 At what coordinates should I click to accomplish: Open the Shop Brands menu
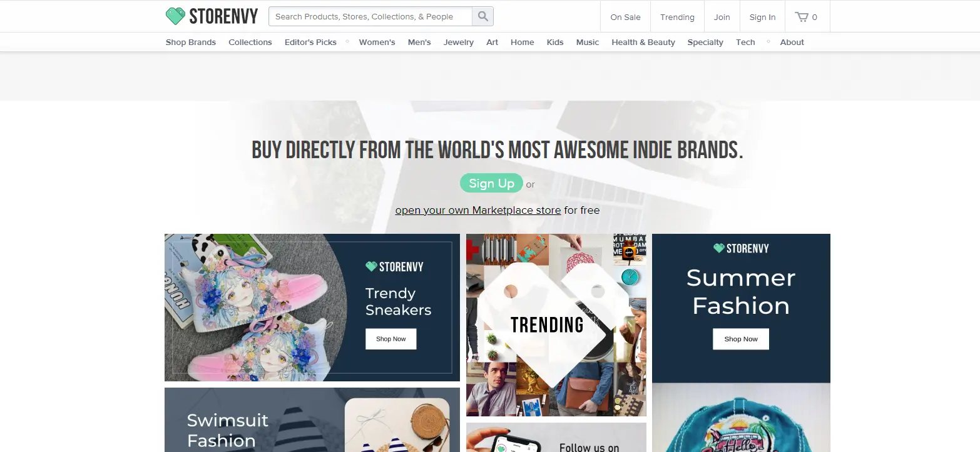click(191, 42)
